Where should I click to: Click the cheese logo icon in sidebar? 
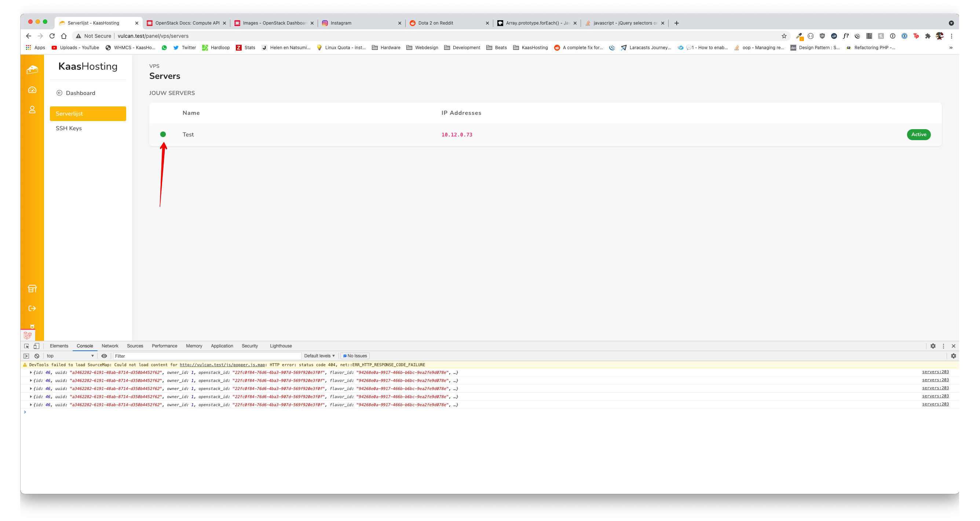pyautogui.click(x=32, y=70)
